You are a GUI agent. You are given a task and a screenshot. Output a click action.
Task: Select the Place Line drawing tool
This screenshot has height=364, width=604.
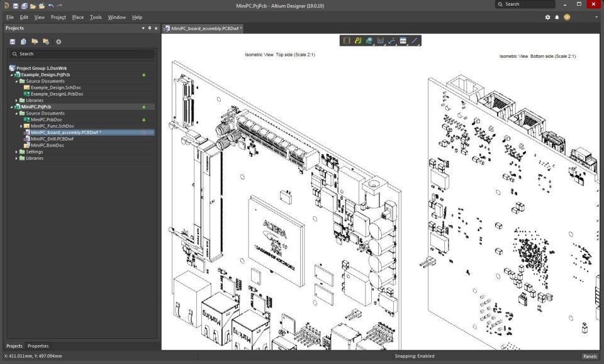pos(413,40)
